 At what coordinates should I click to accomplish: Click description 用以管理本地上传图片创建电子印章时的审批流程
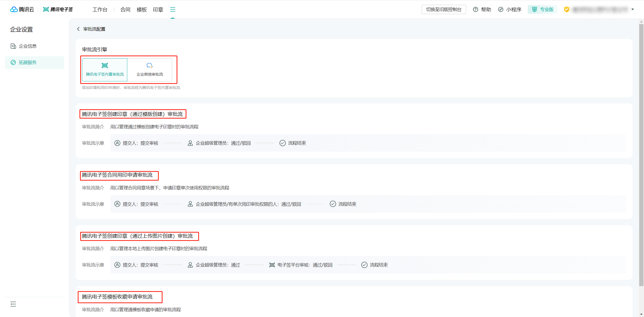(159, 249)
